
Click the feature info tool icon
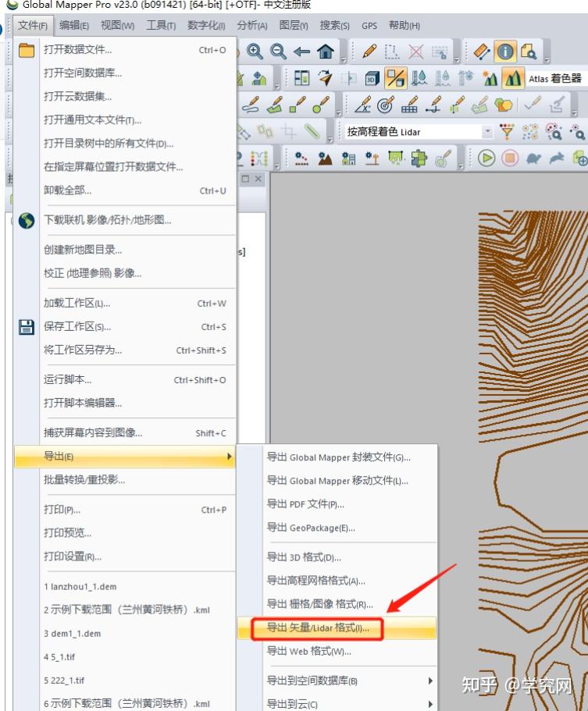(505, 52)
